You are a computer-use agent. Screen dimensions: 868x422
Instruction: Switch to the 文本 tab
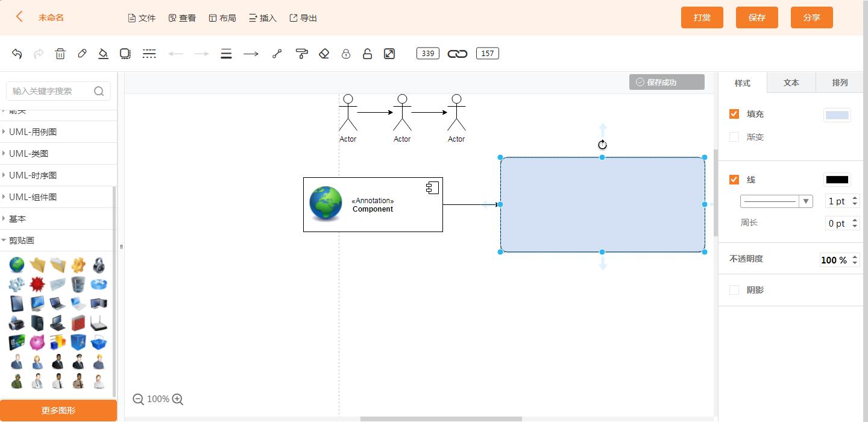click(791, 83)
